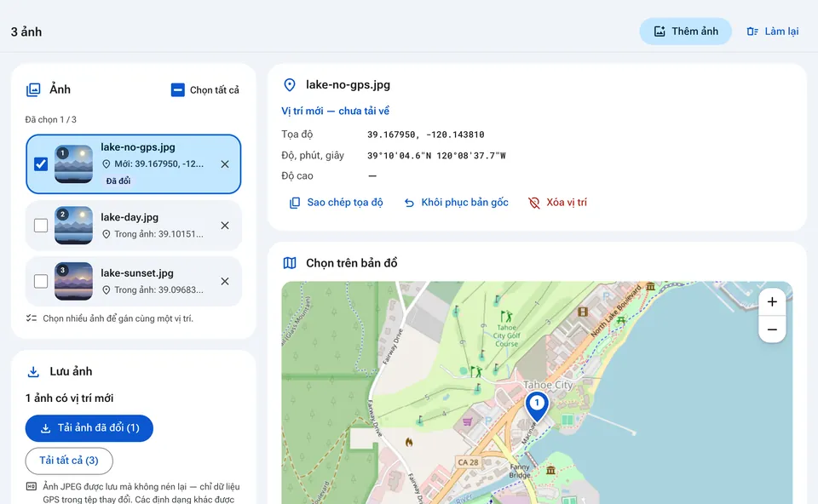Viewport: 818px width, 504px height.
Task: Select the lake-day.jpg thumbnail
Action: pyautogui.click(x=73, y=226)
